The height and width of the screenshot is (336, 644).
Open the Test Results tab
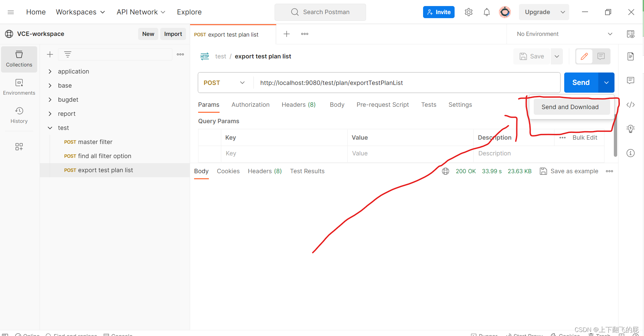point(307,171)
